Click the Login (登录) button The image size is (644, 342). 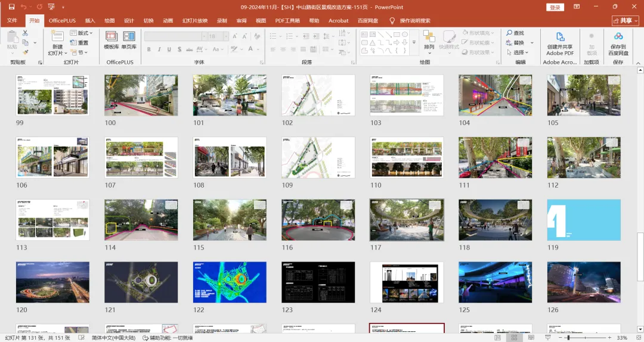coord(555,7)
